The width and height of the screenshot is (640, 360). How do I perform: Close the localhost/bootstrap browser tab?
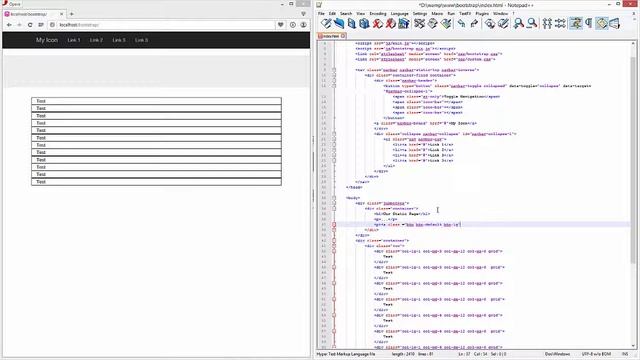tap(62, 14)
